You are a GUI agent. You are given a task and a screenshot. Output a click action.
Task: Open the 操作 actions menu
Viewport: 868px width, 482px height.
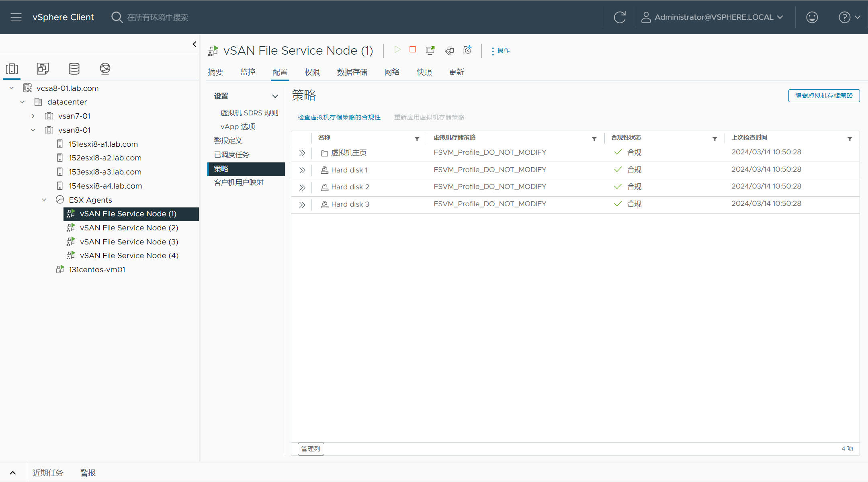pos(501,51)
